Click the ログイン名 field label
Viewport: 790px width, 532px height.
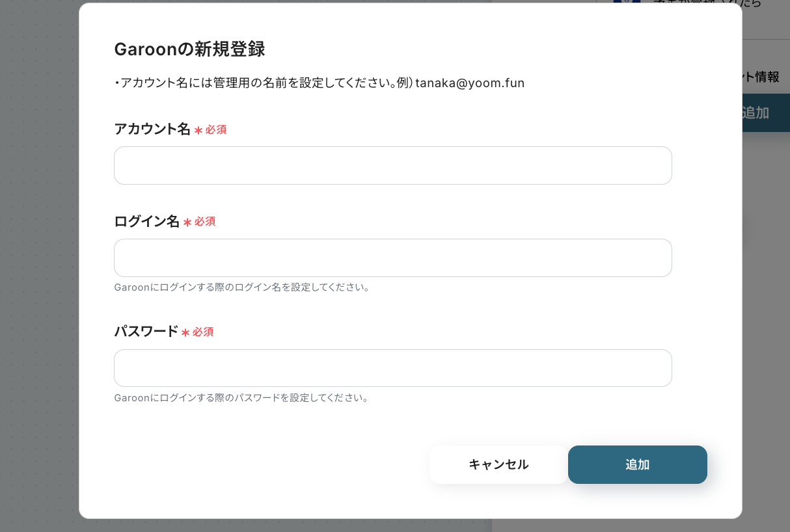(146, 221)
